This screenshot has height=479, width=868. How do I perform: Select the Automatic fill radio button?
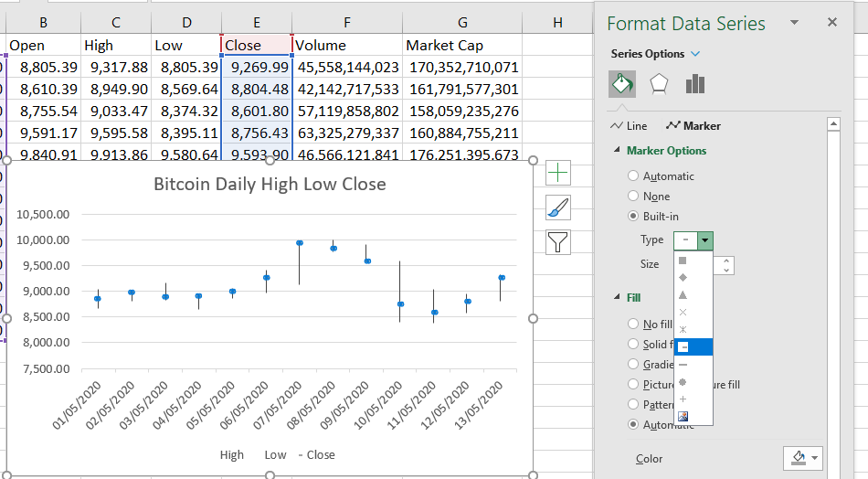tap(633, 425)
